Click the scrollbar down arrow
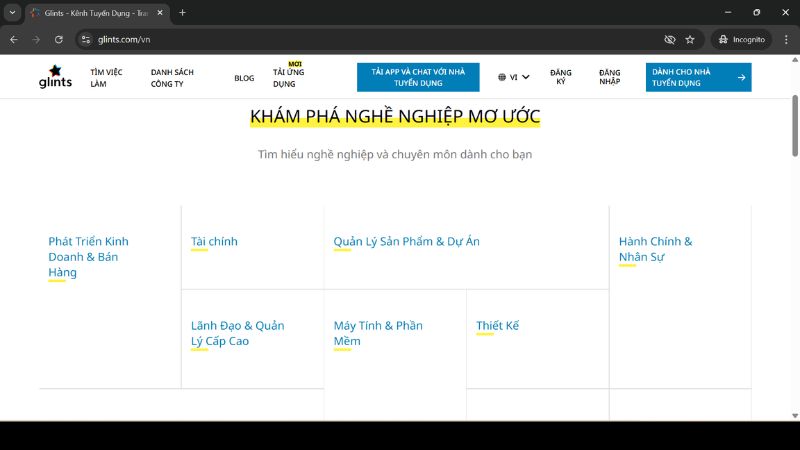The image size is (800, 450). tap(795, 416)
